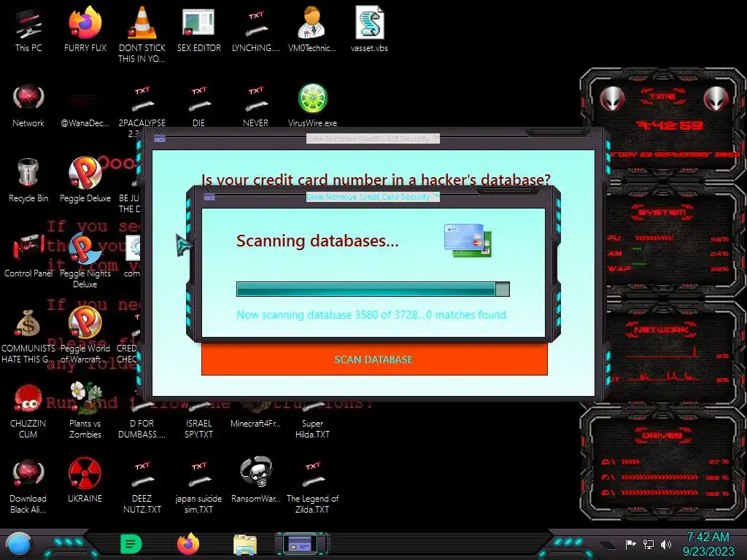Screen dimensions: 747x560
Task: Open Control Panel desktop icon
Action: (x=28, y=255)
